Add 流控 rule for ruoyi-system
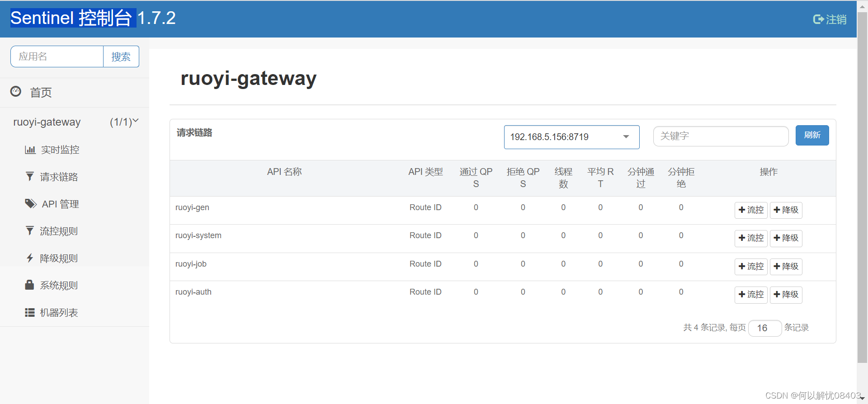The width and height of the screenshot is (868, 404). point(751,238)
